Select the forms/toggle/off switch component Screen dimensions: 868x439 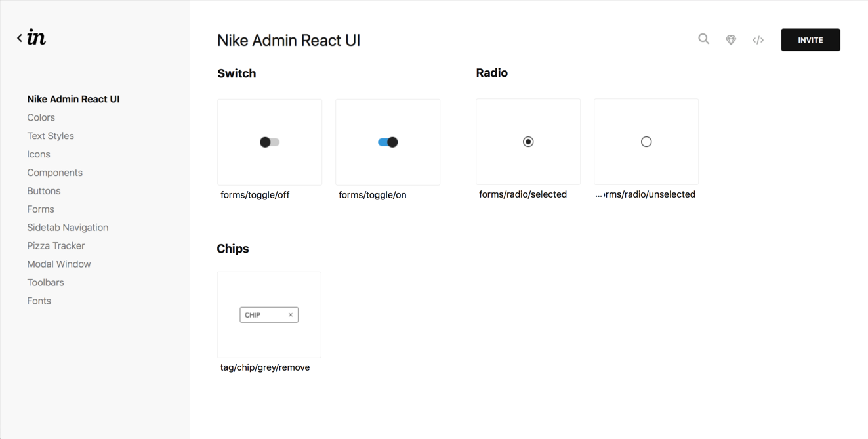[269, 142]
